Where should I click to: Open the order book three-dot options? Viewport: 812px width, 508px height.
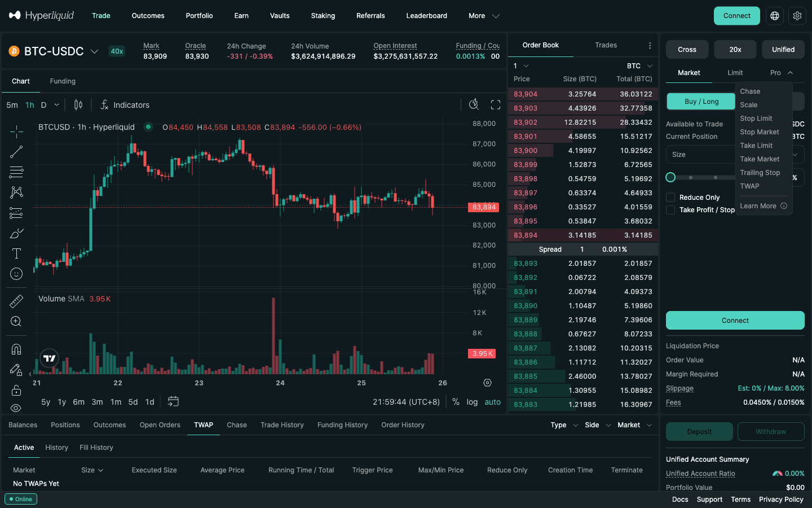pyautogui.click(x=650, y=45)
